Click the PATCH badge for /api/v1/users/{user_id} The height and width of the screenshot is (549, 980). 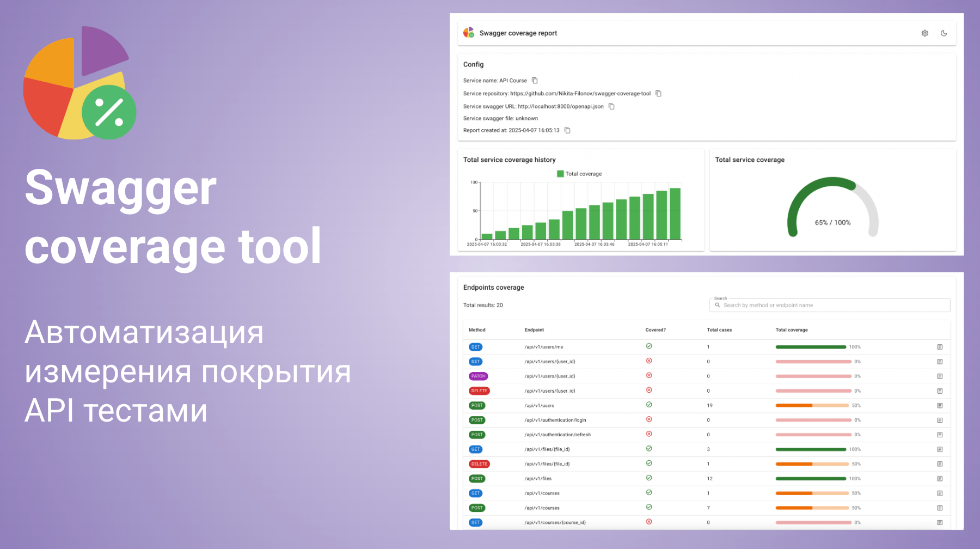coord(479,376)
